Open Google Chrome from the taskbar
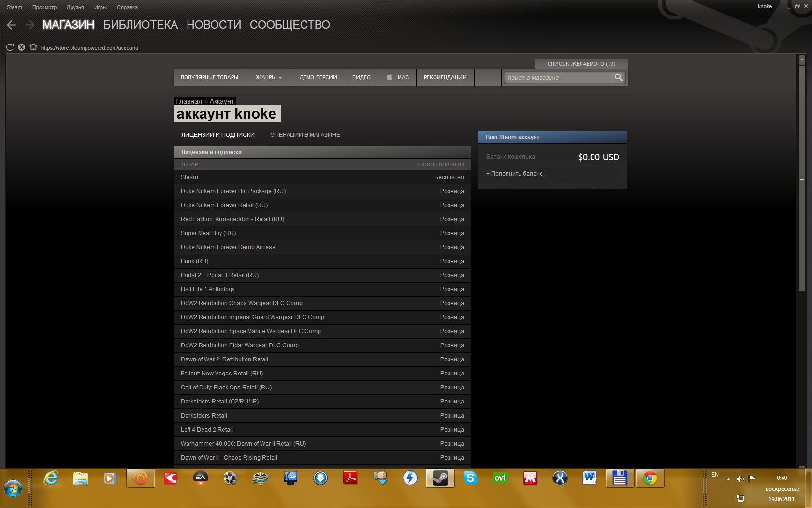The height and width of the screenshot is (508, 812). point(650,478)
